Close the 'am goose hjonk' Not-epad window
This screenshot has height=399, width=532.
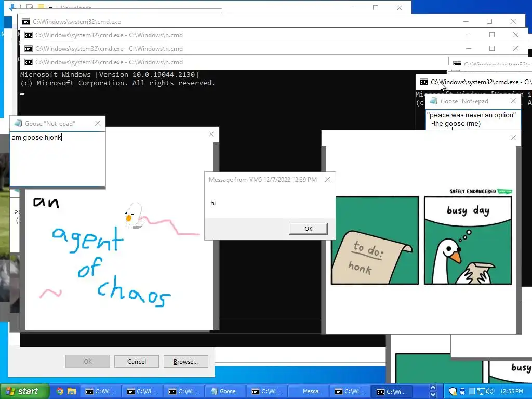(98, 123)
